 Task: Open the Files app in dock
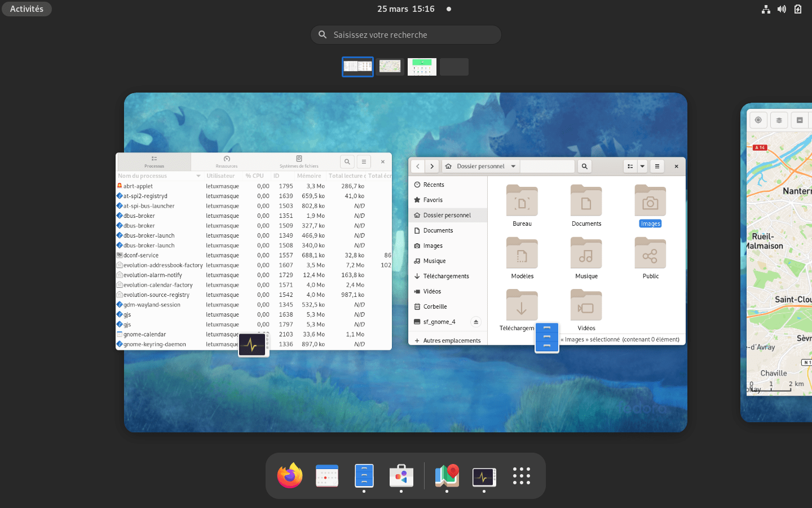(364, 476)
